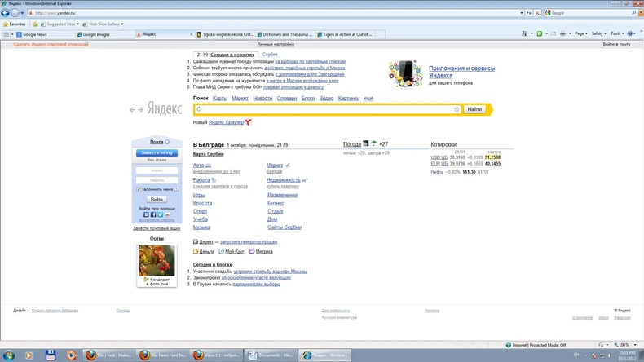Click the blue Завести почту button

(157, 152)
